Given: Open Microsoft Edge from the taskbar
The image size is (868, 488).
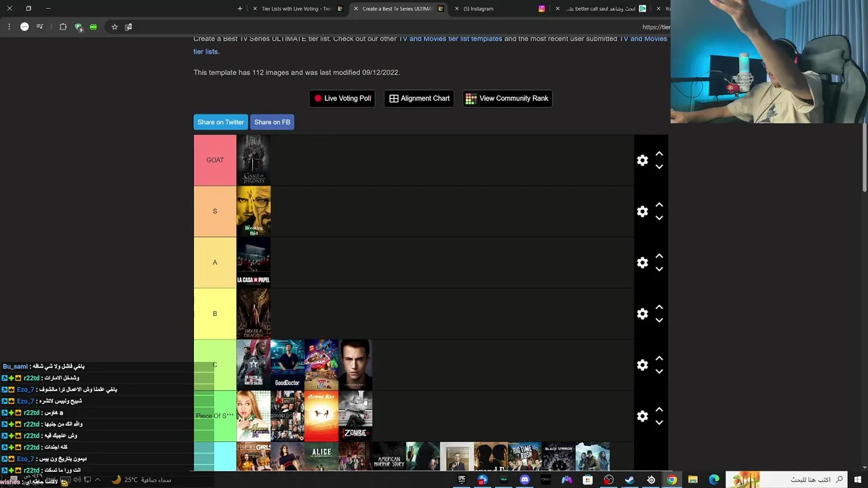Looking at the screenshot, I should pyautogui.click(x=713, y=480).
